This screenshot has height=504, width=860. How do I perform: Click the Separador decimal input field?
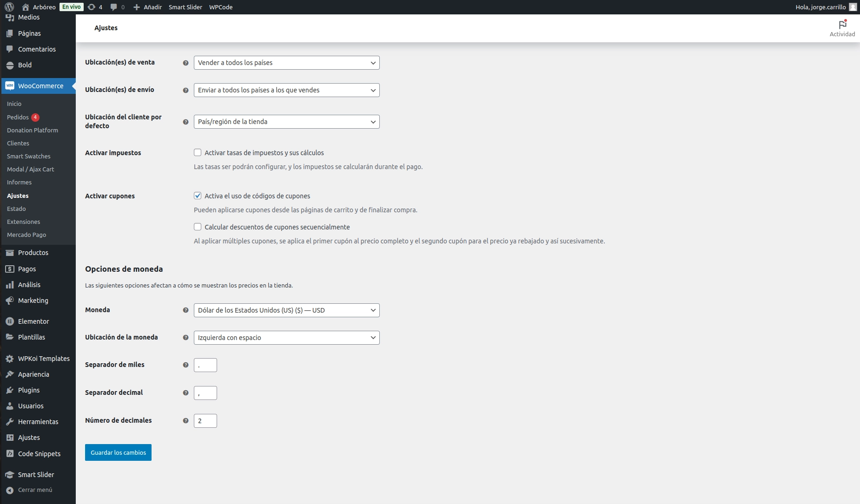pos(205,393)
